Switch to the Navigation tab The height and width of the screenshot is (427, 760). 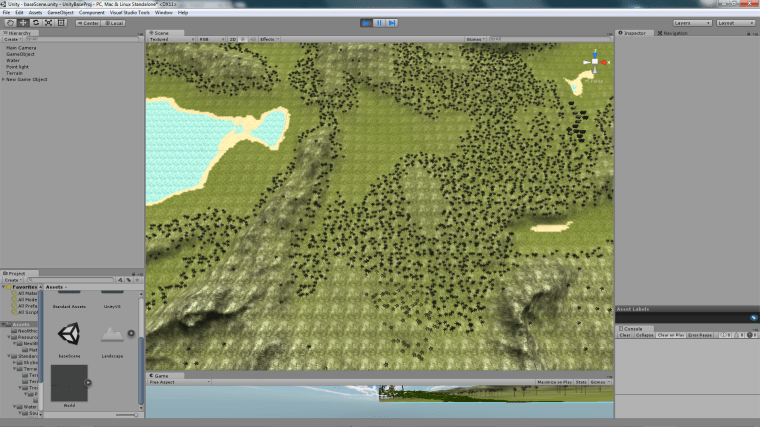675,33
